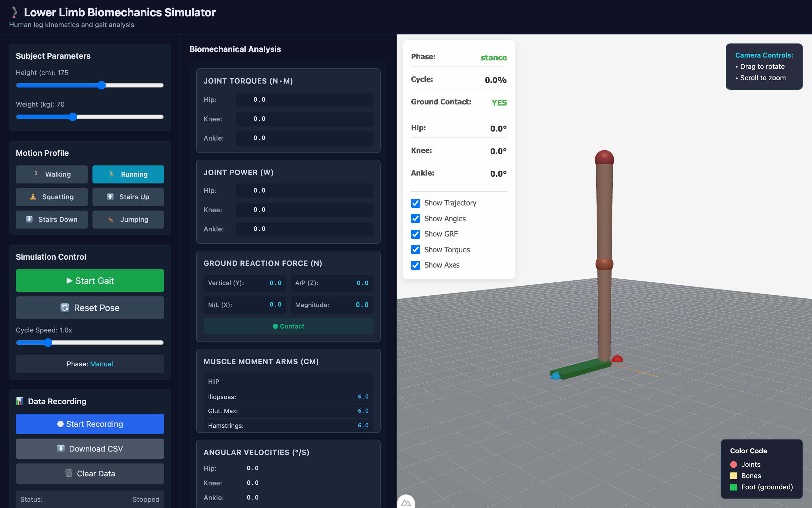The image size is (812, 508).
Task: Click the up-arrow icon in Stairs Up
Action: pos(110,196)
